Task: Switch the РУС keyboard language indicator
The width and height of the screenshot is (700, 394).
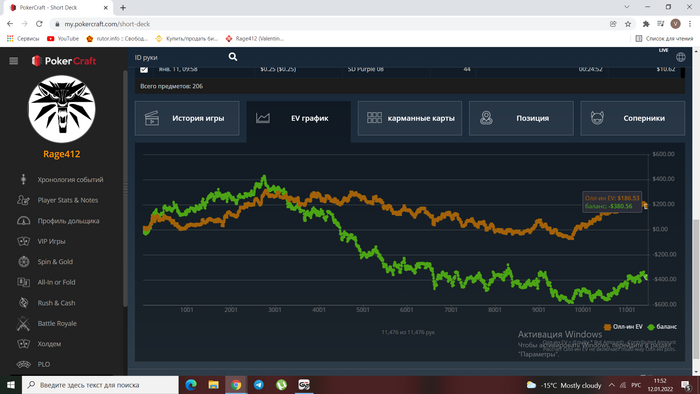Action: pos(636,385)
